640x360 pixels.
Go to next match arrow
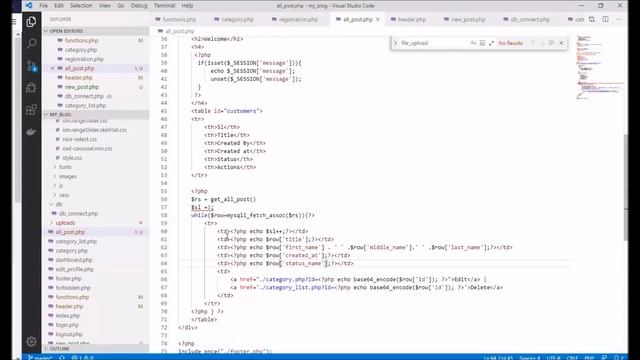pyautogui.click(x=542, y=43)
